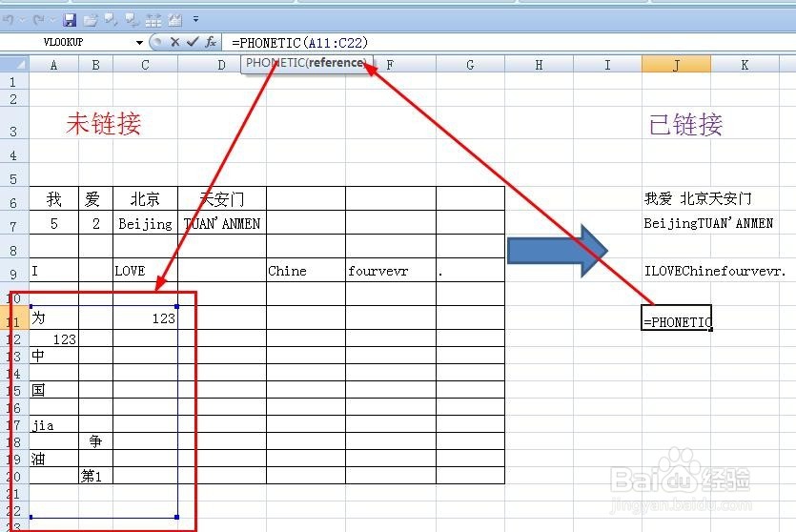The width and height of the screenshot is (796, 532).
Task: Confirm the formula with the checkmark icon
Action: [x=193, y=42]
